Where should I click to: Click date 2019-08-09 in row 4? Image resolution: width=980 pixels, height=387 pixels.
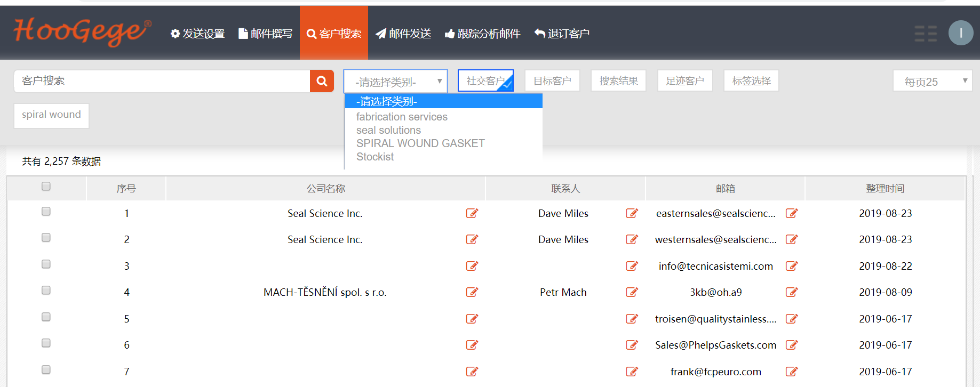point(886,292)
